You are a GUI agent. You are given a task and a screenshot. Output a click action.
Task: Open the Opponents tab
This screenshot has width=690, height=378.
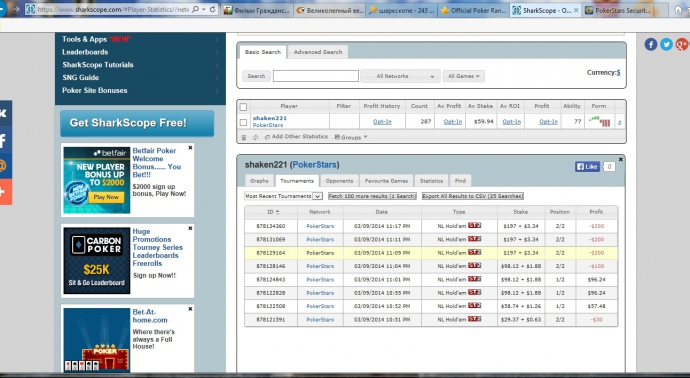(x=339, y=181)
